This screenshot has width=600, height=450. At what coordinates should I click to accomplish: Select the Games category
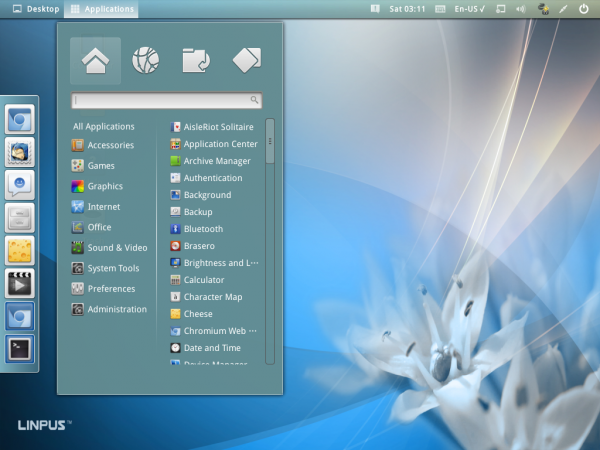pos(93,166)
